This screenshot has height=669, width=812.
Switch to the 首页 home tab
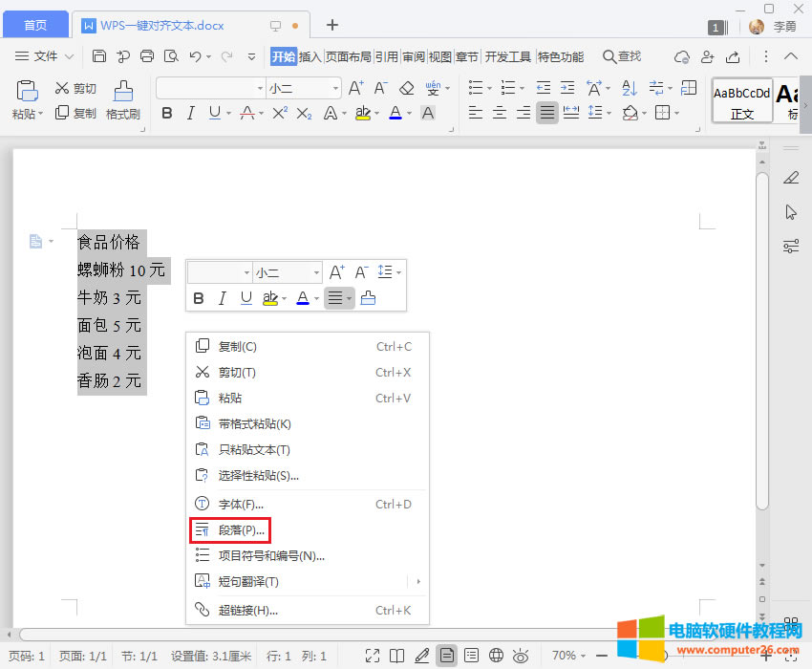34,25
